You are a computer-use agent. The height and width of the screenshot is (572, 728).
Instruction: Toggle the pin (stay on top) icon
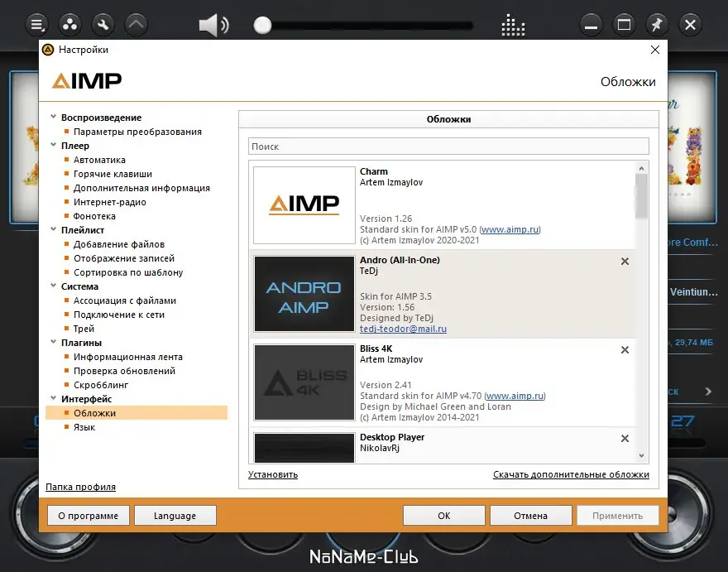coord(657,25)
